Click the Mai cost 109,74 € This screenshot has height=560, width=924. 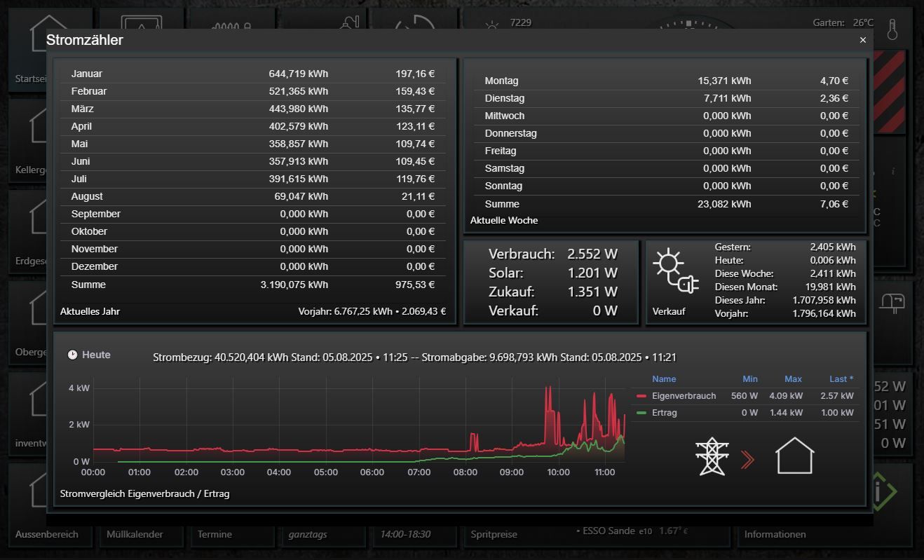coord(414,144)
